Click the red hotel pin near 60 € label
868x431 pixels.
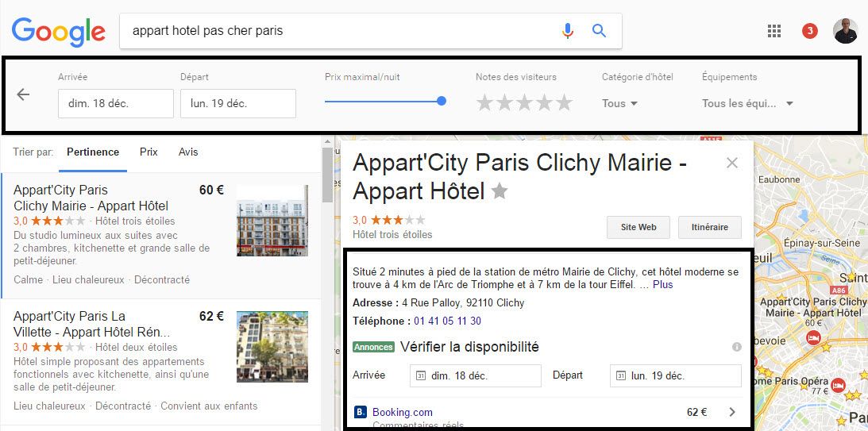pos(812,337)
